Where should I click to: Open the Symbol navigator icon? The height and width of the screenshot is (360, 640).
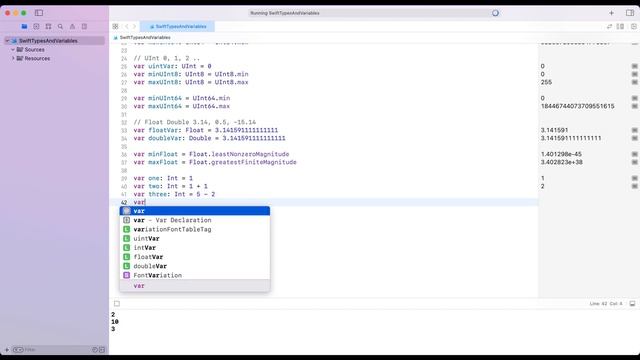[x=48, y=27]
